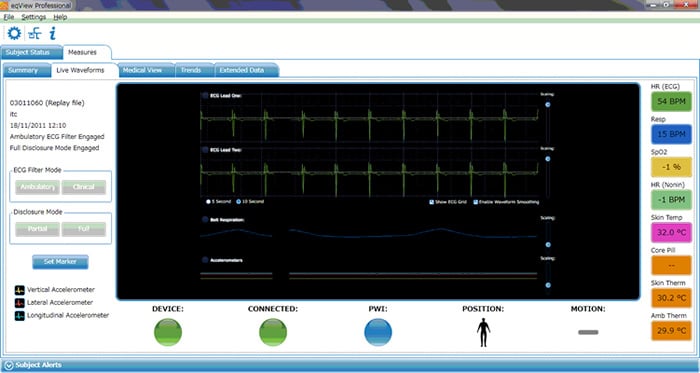Click the Longitudinal Accelerometer legend icon

click(19, 315)
